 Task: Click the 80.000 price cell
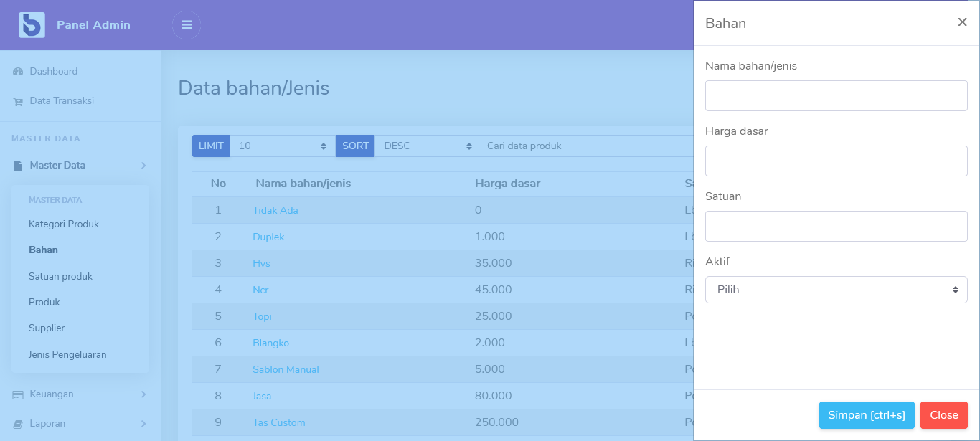pyautogui.click(x=494, y=396)
